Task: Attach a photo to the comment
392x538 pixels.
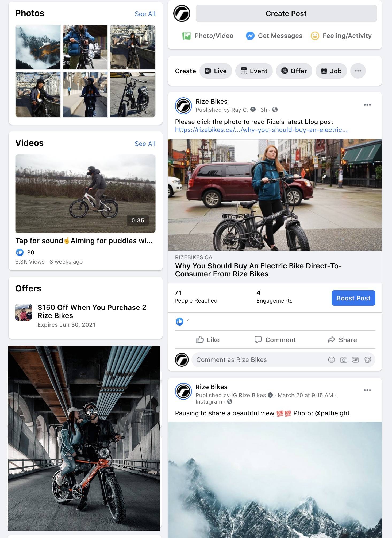Action: tap(344, 360)
